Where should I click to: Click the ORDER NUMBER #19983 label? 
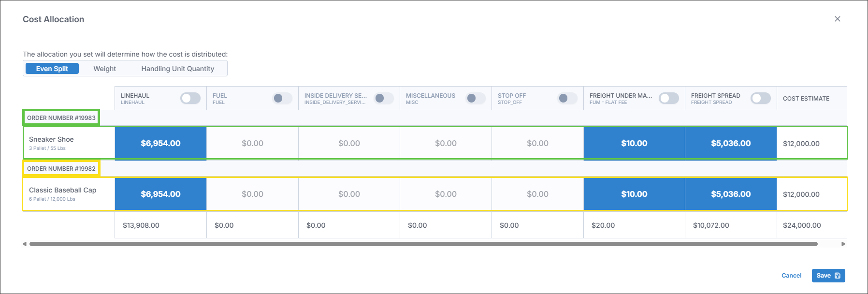coord(61,118)
